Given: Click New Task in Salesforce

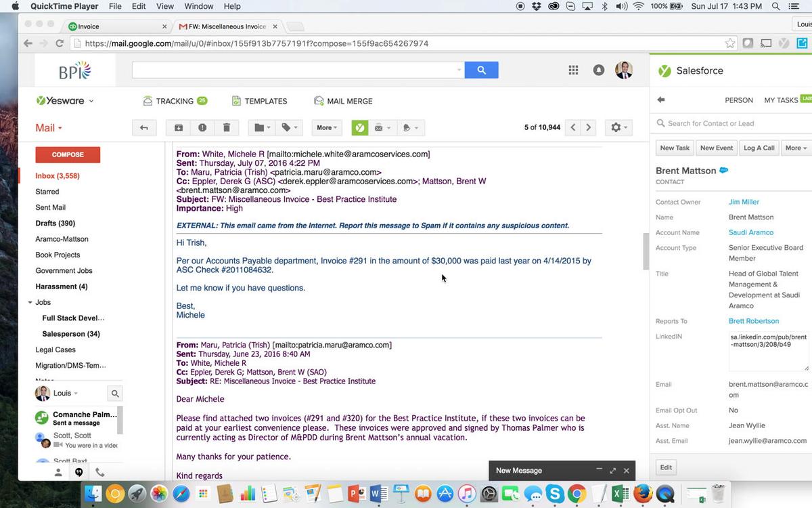Looking at the screenshot, I should click(x=675, y=148).
